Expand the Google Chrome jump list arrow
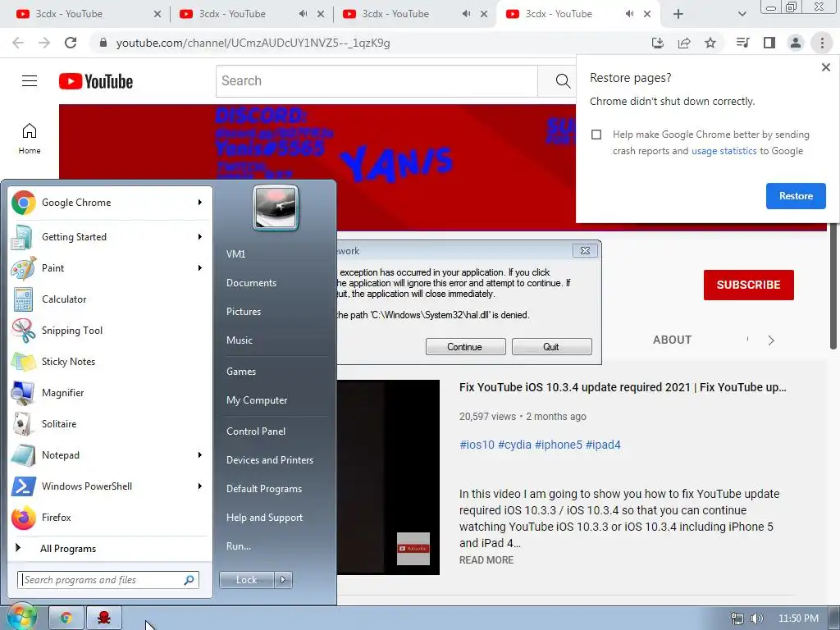The height and width of the screenshot is (630, 840). [x=200, y=203]
